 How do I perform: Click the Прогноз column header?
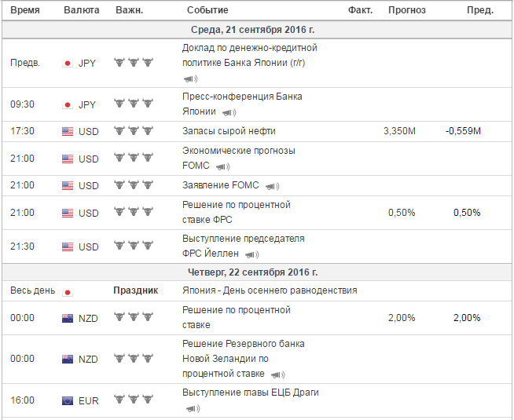click(407, 10)
